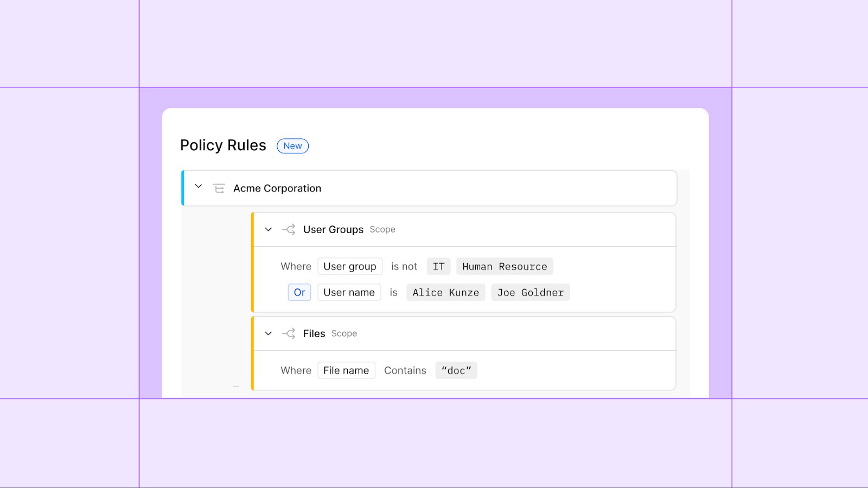The height and width of the screenshot is (488, 868).
Task: Change the 'is' operator for User name
Action: (x=393, y=292)
